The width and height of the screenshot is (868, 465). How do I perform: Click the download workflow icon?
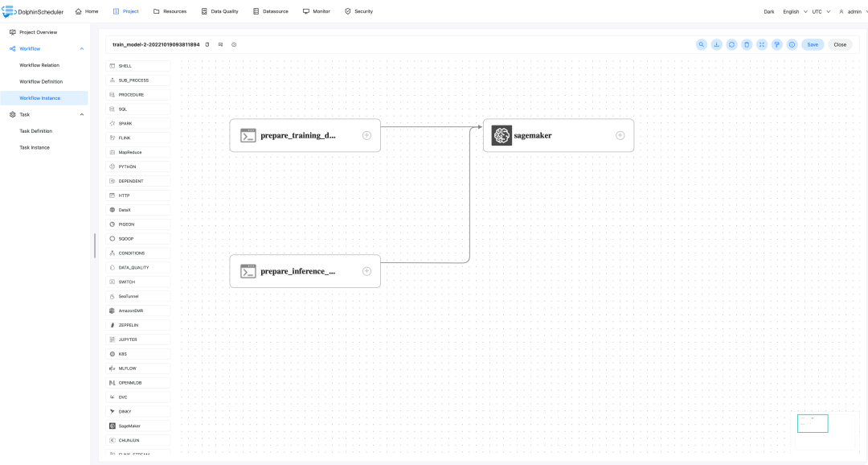click(x=717, y=44)
